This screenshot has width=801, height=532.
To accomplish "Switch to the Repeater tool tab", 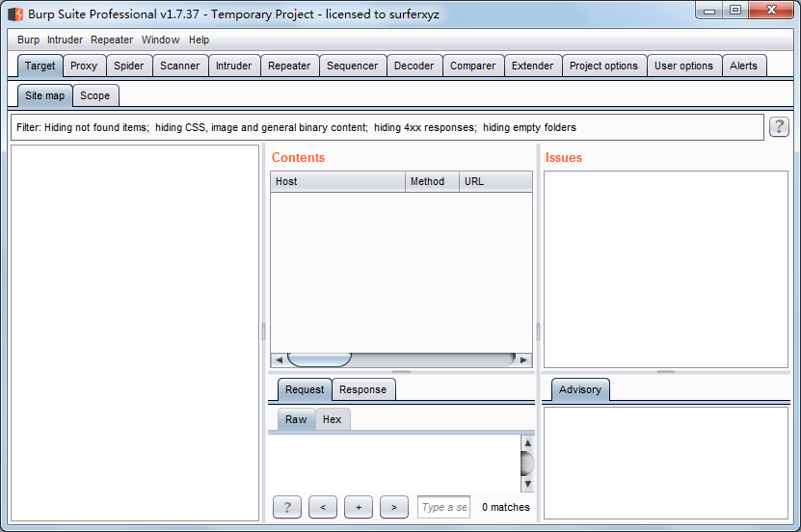I will pos(289,66).
